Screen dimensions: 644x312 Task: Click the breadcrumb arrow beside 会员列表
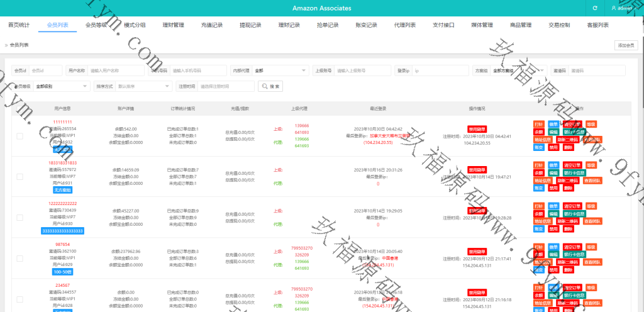(6, 45)
